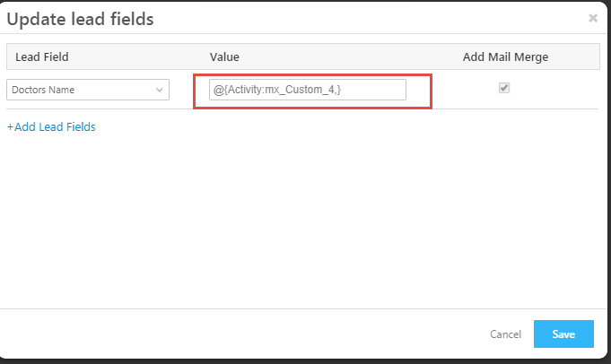611x364 pixels.
Task: Select the Add Mail Merge column header
Action: coord(505,57)
